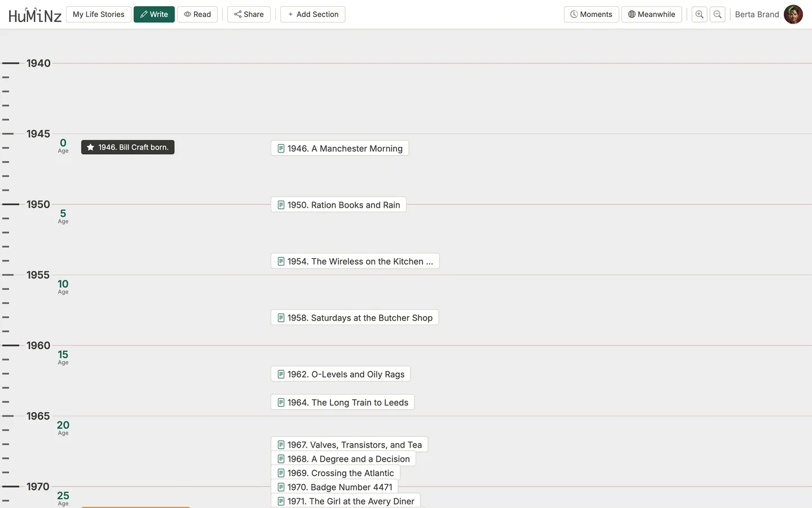Click the document icon of The Long Train to Leeds

click(x=281, y=402)
